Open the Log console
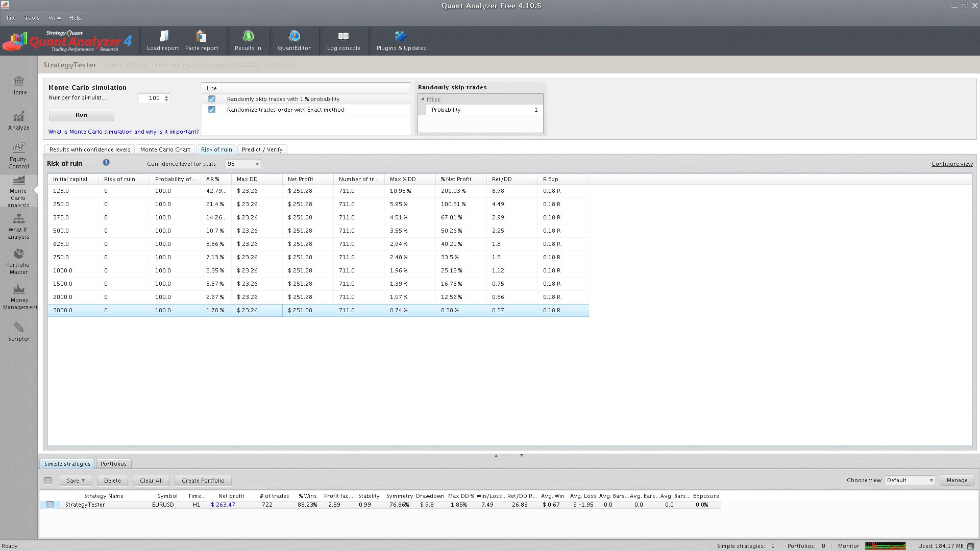The image size is (980, 551). point(343,37)
